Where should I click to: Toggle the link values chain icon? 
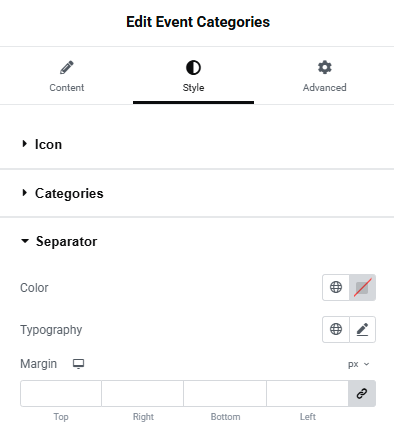tap(362, 393)
